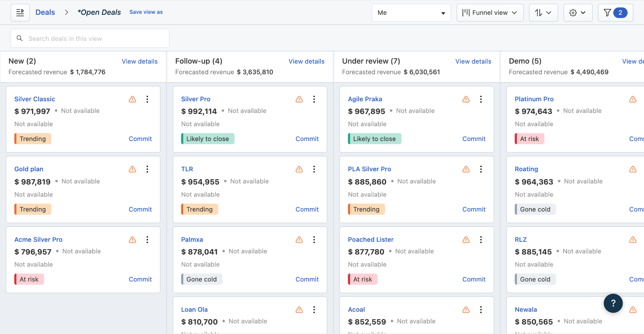Screen dimensions: 644x334
Task: Open the Silver Pro deal
Action: 196,99
